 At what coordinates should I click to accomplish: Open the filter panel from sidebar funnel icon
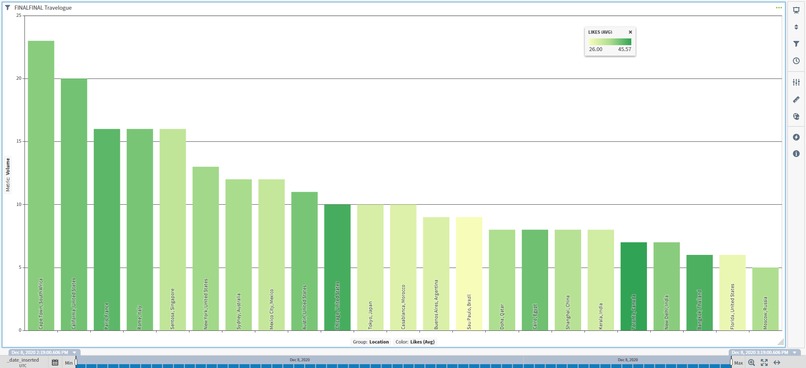point(796,44)
